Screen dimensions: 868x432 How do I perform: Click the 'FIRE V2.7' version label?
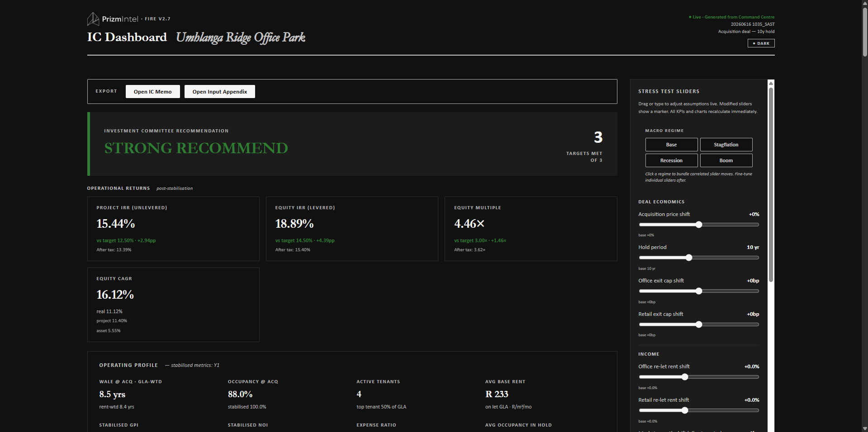pyautogui.click(x=157, y=19)
